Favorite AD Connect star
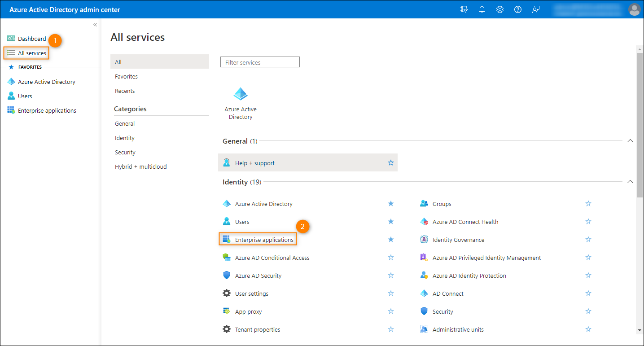Viewport: 644px width, 346px height. [x=588, y=293]
